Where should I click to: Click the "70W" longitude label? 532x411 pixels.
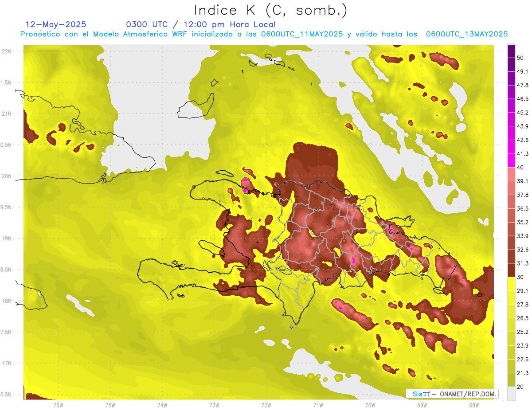point(370,405)
